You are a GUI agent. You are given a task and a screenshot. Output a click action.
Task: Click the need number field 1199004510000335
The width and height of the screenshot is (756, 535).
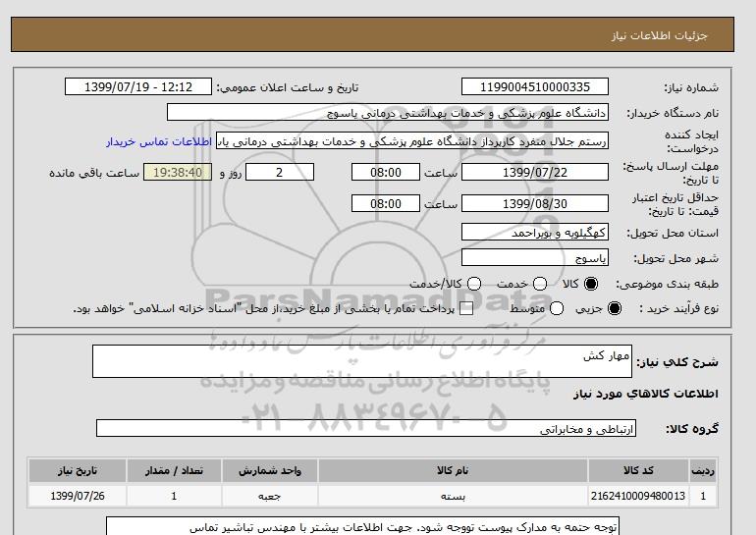tap(535, 86)
